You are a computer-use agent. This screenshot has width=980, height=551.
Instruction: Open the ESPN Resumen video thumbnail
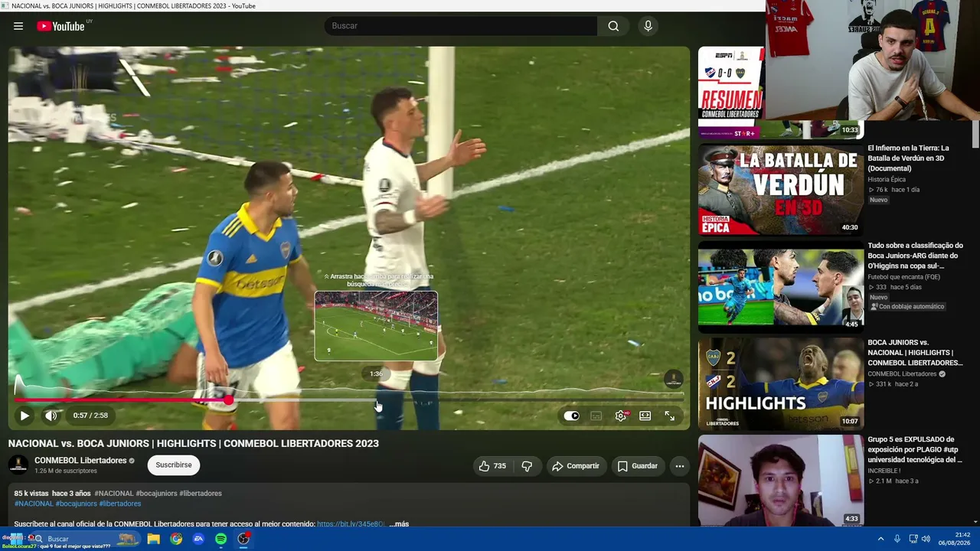tap(731, 93)
